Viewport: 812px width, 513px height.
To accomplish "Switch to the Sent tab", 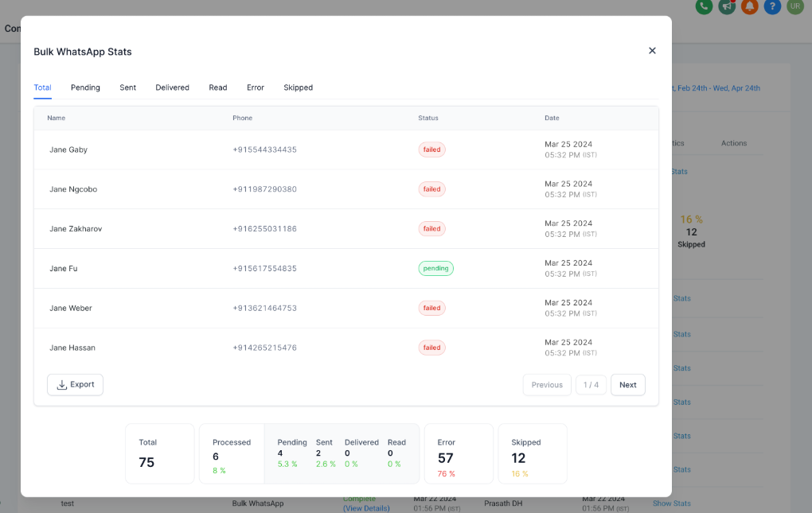I will click(x=128, y=87).
